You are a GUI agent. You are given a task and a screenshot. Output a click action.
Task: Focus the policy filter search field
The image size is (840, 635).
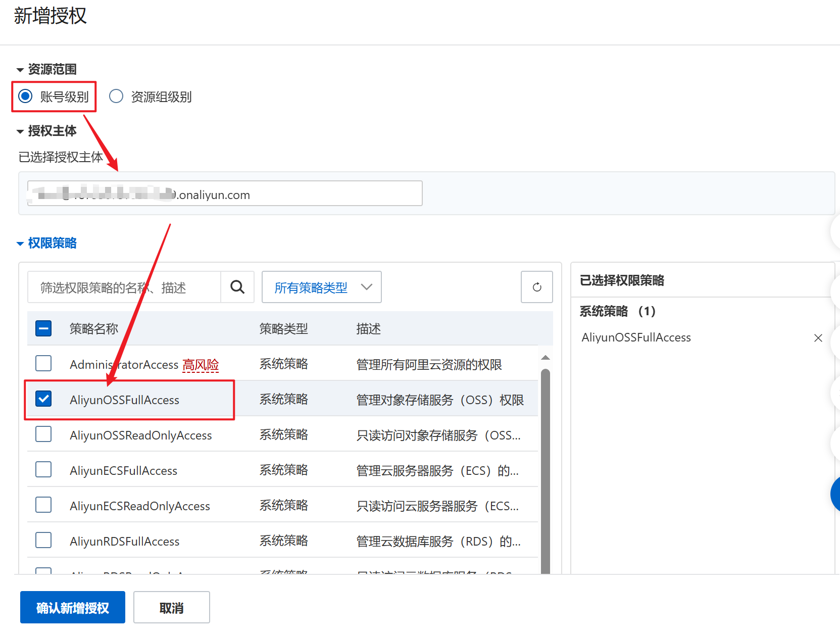point(124,287)
